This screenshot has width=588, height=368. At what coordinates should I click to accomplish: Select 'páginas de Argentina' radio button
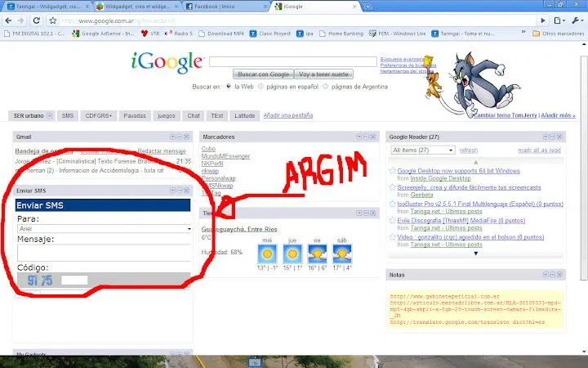point(326,87)
